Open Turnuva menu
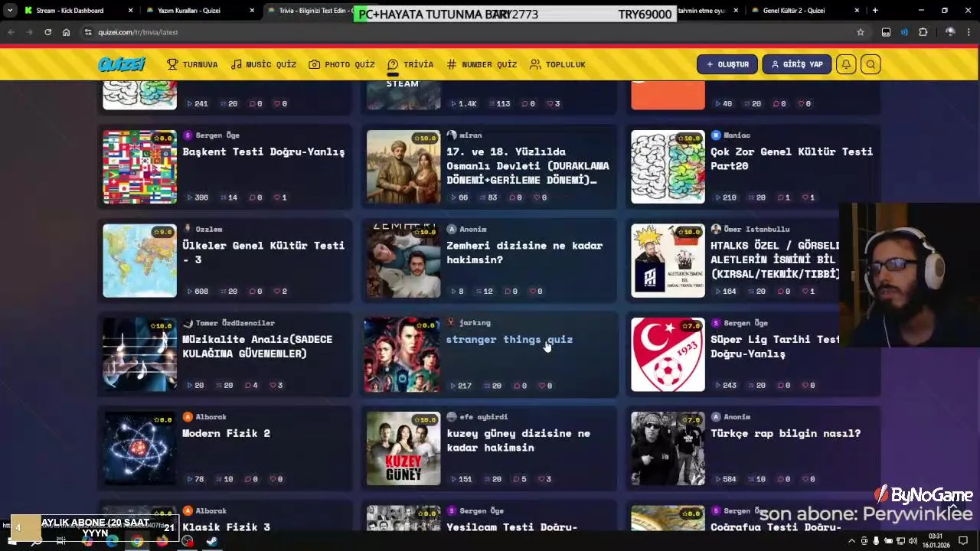Image resolution: width=980 pixels, height=551 pixels. click(192, 64)
